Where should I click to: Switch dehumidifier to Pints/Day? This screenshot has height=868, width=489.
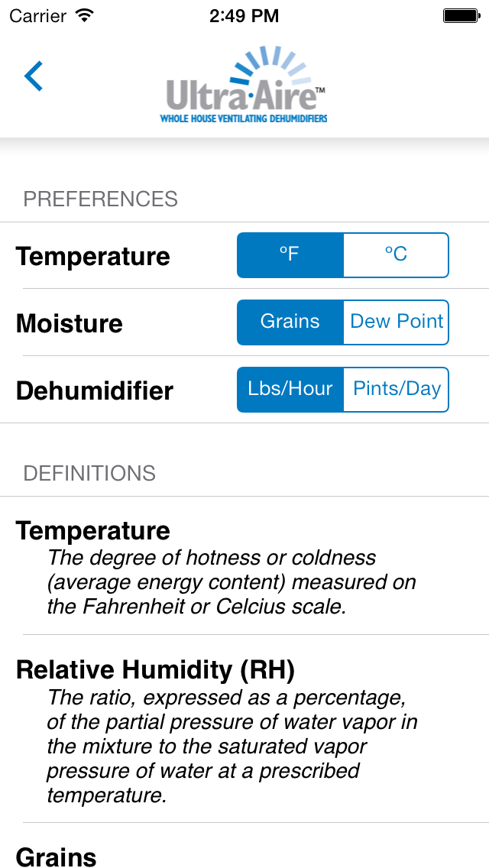point(396,390)
